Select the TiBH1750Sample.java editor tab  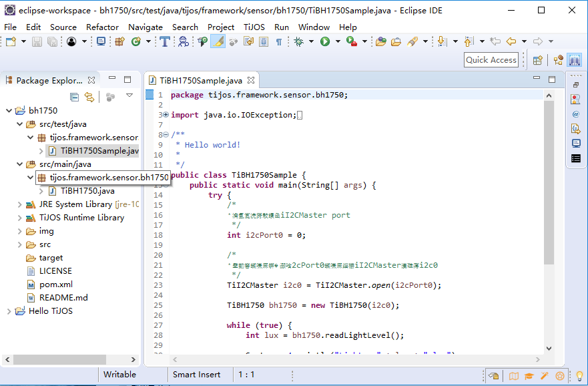[201, 81]
